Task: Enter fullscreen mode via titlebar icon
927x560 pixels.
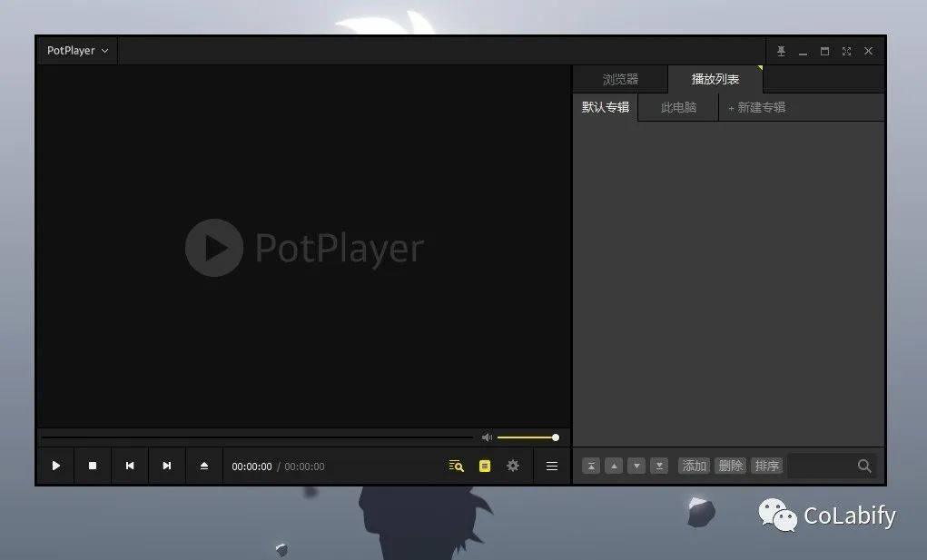Action: pyautogui.click(x=846, y=51)
